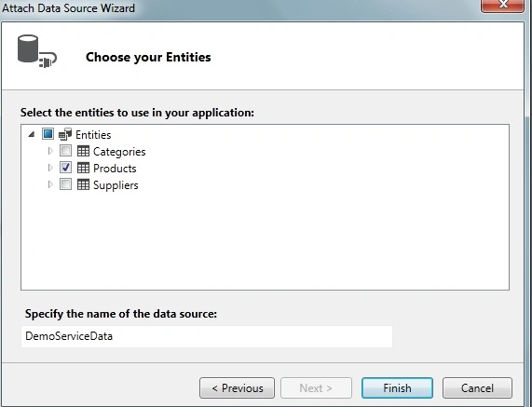Screen dimensions: 532x407
Task: Click the Products table icon
Action: 83,168
